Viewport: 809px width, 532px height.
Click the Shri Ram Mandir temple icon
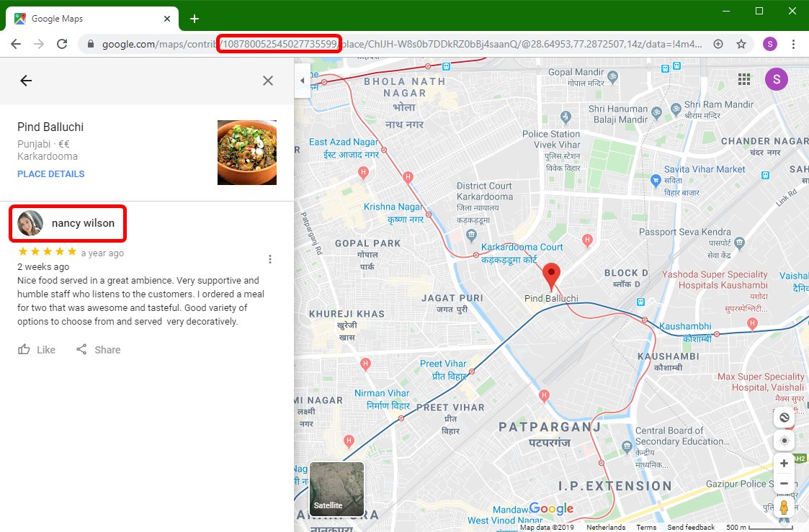click(x=676, y=109)
